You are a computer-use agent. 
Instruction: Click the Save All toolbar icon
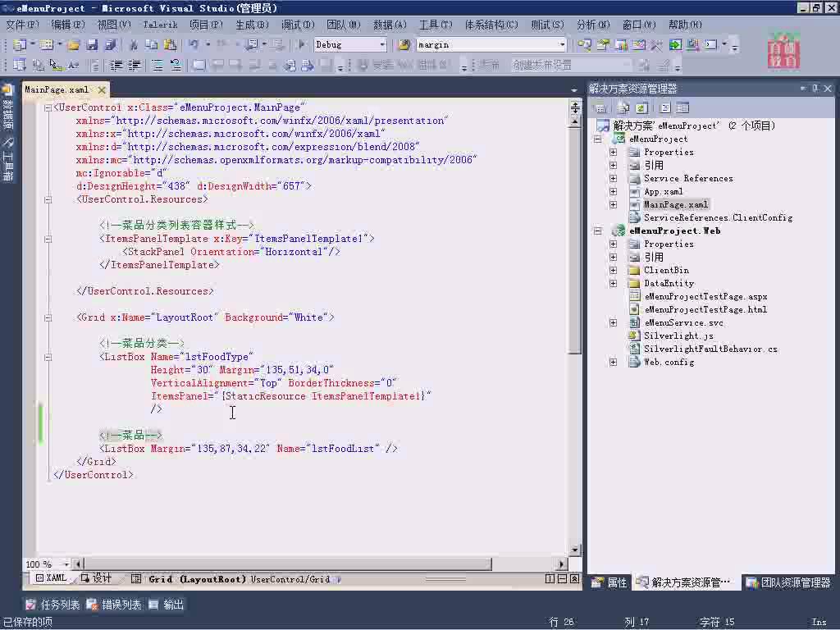(111, 45)
